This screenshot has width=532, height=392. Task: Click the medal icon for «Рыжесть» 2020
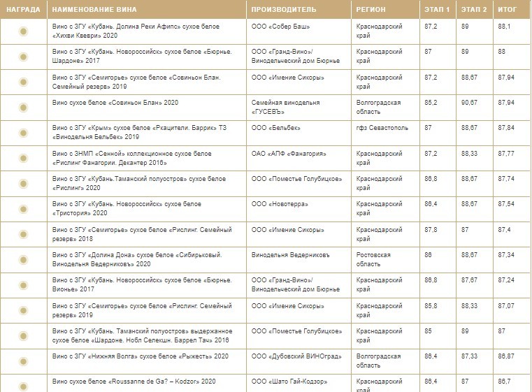(23, 361)
